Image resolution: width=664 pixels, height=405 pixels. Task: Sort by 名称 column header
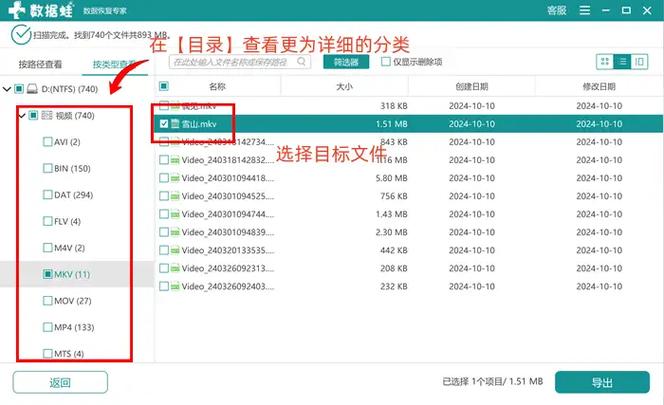click(x=217, y=86)
